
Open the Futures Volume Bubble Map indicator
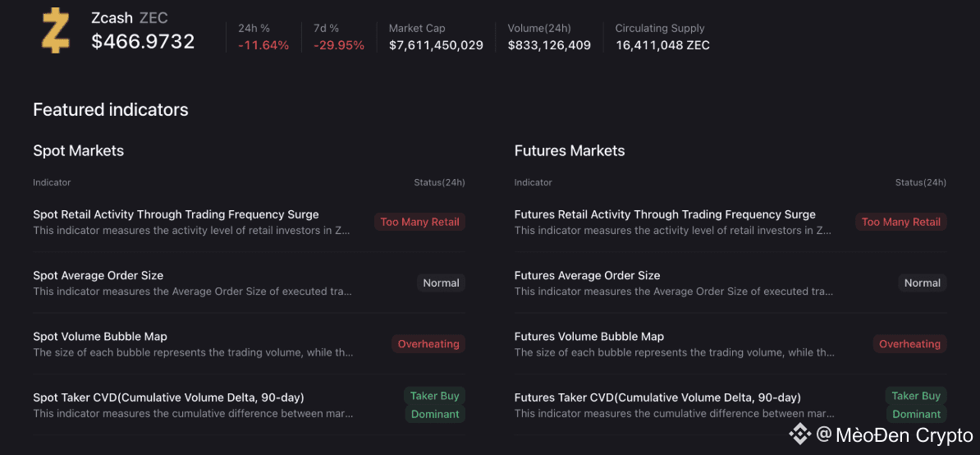588,337
